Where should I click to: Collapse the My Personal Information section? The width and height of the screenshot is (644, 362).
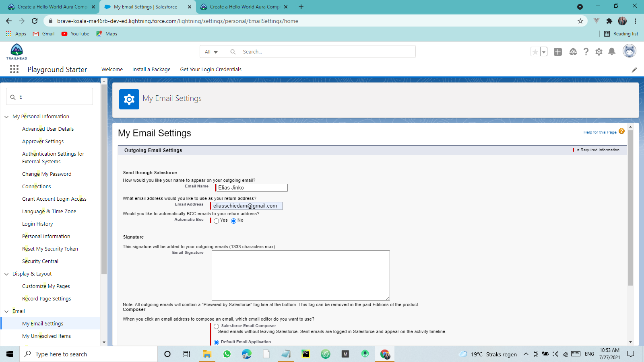point(6,117)
